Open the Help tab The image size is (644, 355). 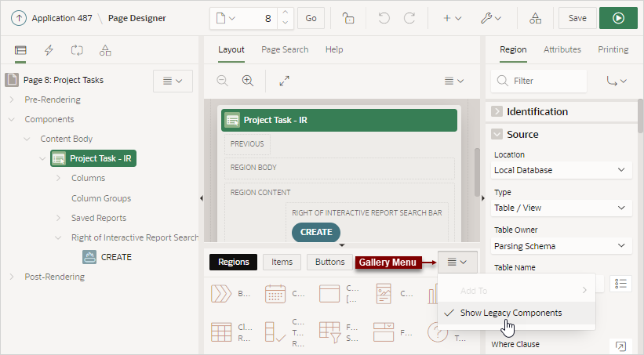click(x=334, y=49)
